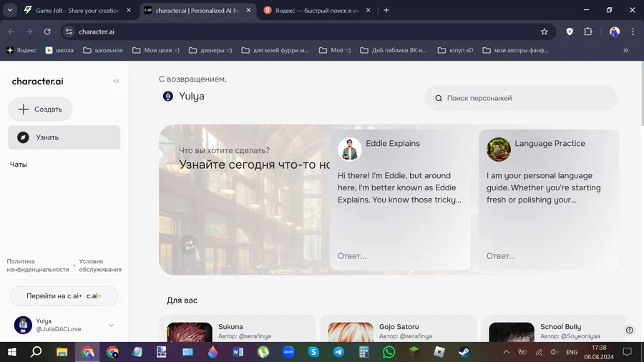Open the Language Practice card
This screenshot has height=362, width=644.
(x=549, y=200)
